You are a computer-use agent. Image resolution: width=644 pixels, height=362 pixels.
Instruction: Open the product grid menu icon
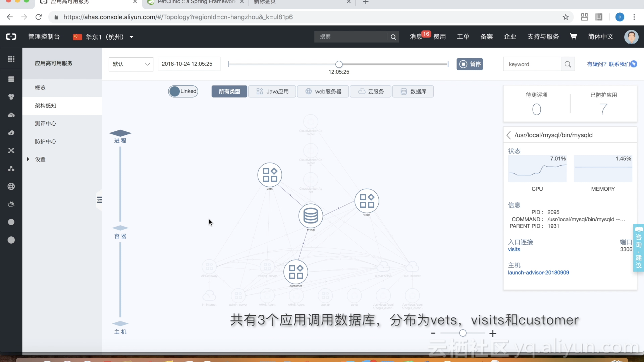11,59
